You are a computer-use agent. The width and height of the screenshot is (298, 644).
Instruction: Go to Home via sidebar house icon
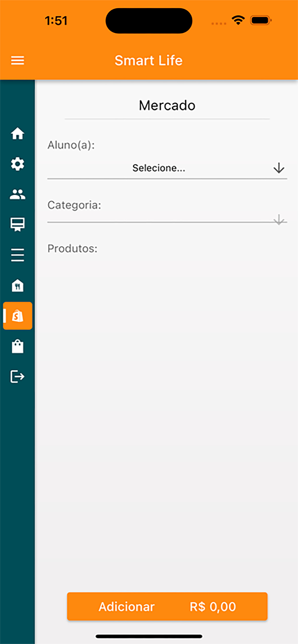point(17,133)
